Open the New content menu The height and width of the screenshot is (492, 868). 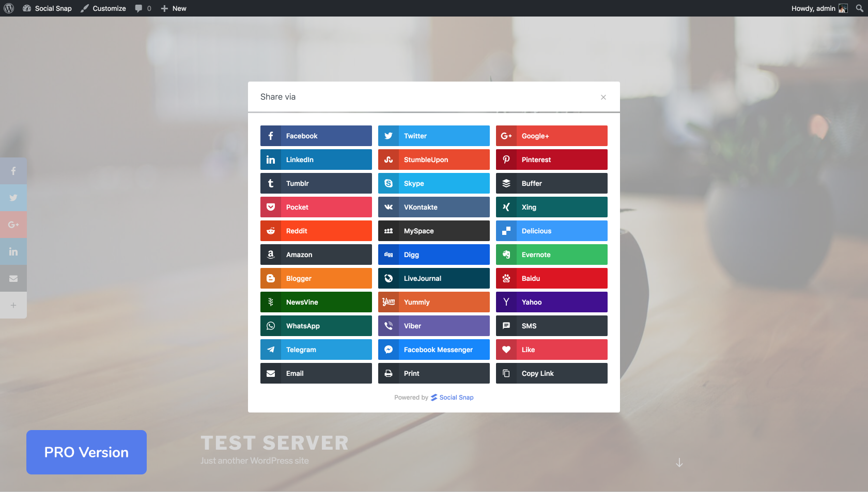[174, 8]
